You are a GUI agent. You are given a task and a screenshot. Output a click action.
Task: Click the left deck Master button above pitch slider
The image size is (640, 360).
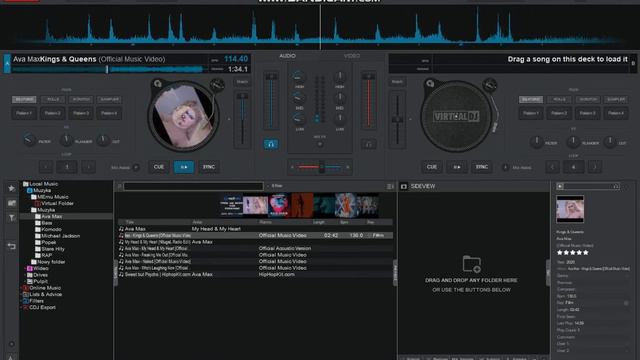pyautogui.click(x=242, y=82)
